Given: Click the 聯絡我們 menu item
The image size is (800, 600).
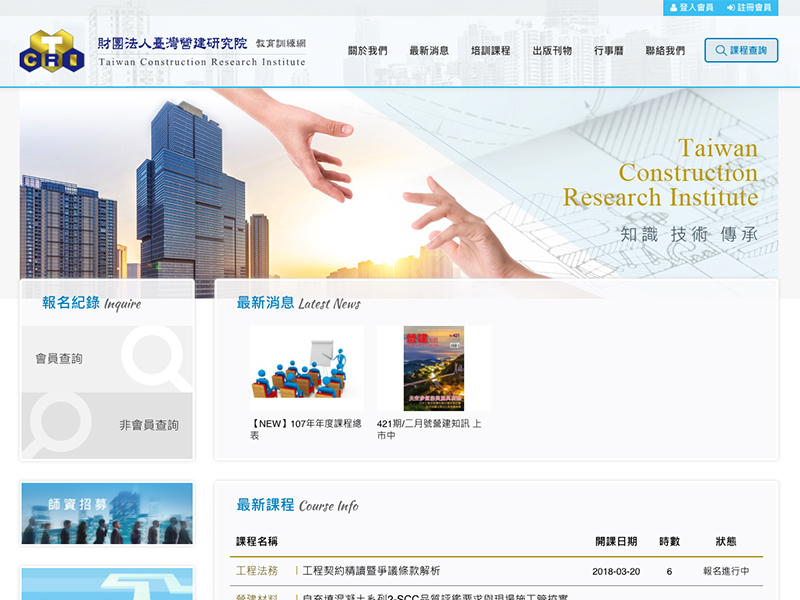Looking at the screenshot, I should [666, 48].
